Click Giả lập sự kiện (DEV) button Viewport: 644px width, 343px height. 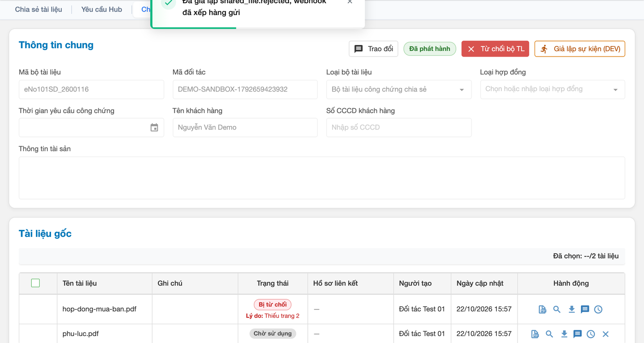coord(580,49)
